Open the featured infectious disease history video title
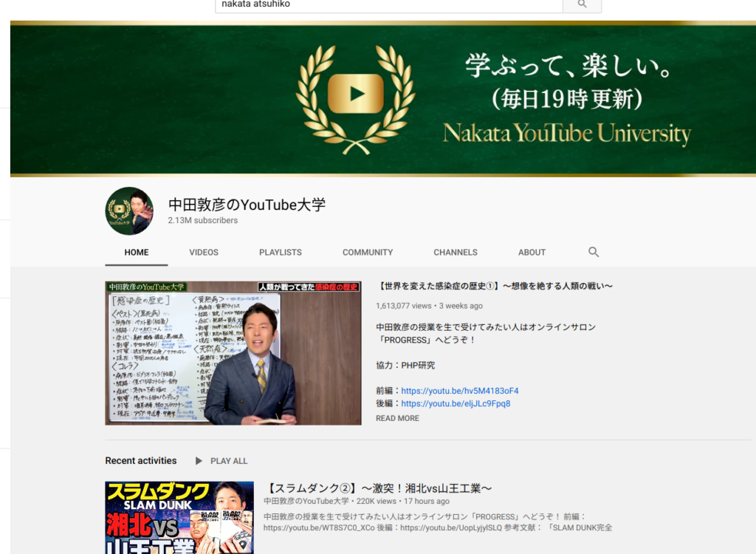This screenshot has width=756, height=554. click(x=494, y=286)
